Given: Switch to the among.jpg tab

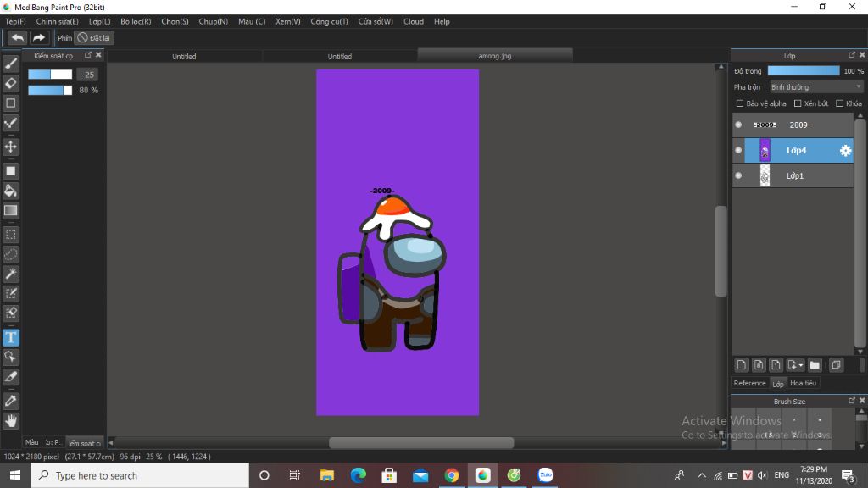Looking at the screenshot, I should click(494, 56).
